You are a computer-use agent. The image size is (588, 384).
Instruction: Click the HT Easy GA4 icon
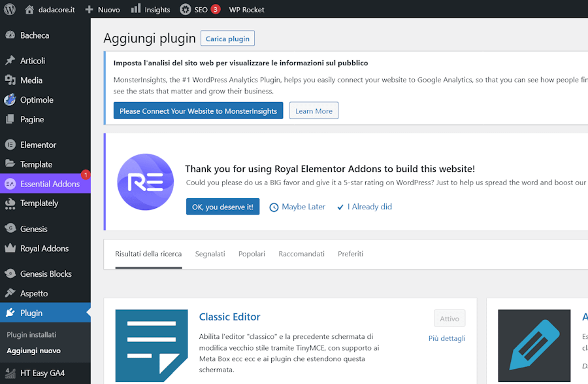pos(10,373)
